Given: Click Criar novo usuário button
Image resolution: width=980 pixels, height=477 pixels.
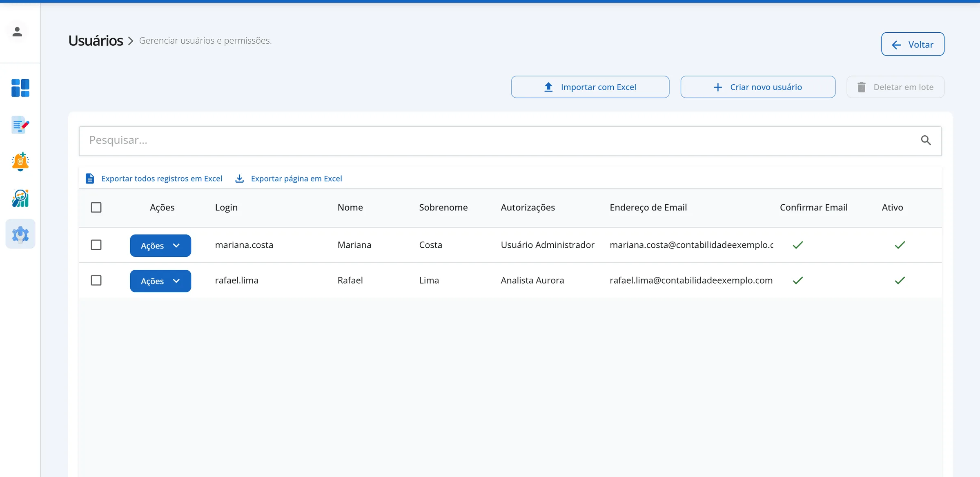Looking at the screenshot, I should 758,87.
